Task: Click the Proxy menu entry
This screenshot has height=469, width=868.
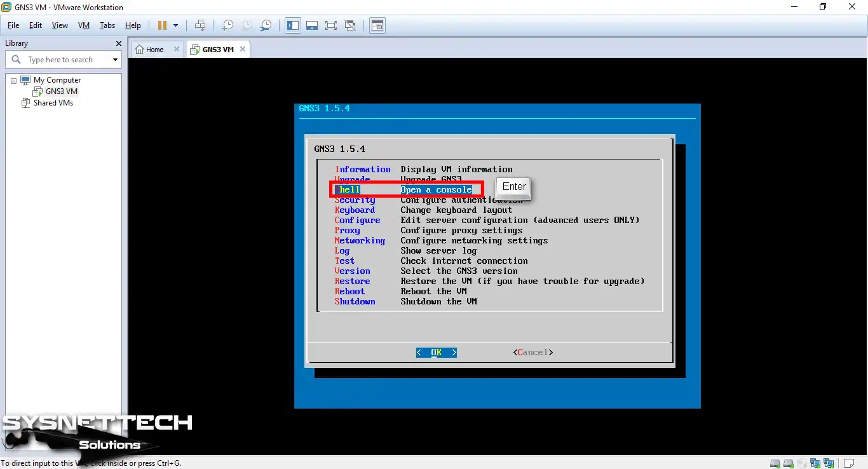Action: (347, 230)
